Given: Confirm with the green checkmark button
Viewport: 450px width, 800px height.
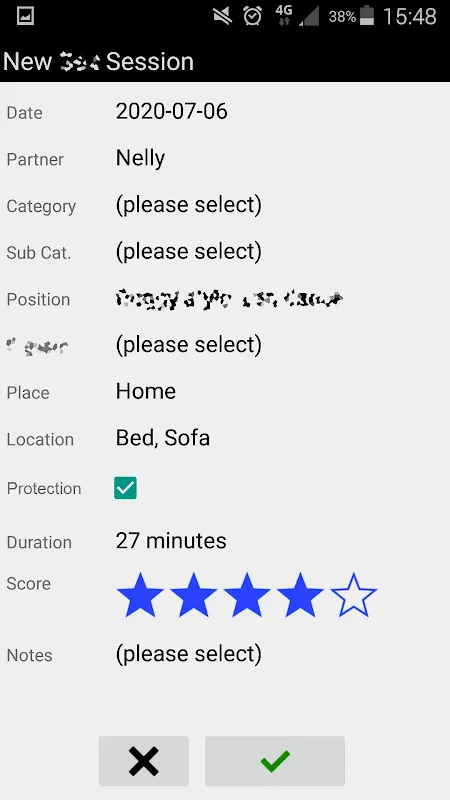Looking at the screenshot, I should click(275, 761).
